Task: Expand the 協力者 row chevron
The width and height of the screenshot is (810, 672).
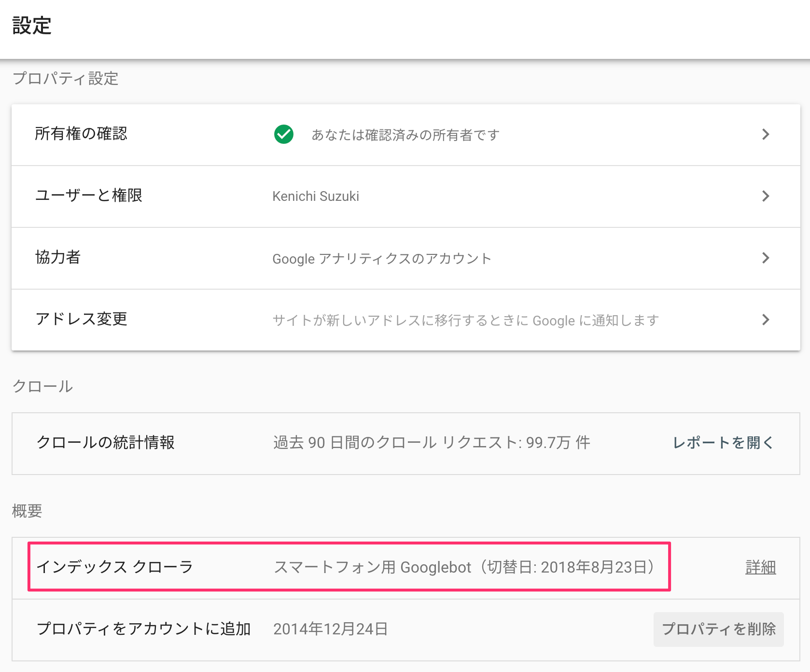Action: coord(766,258)
